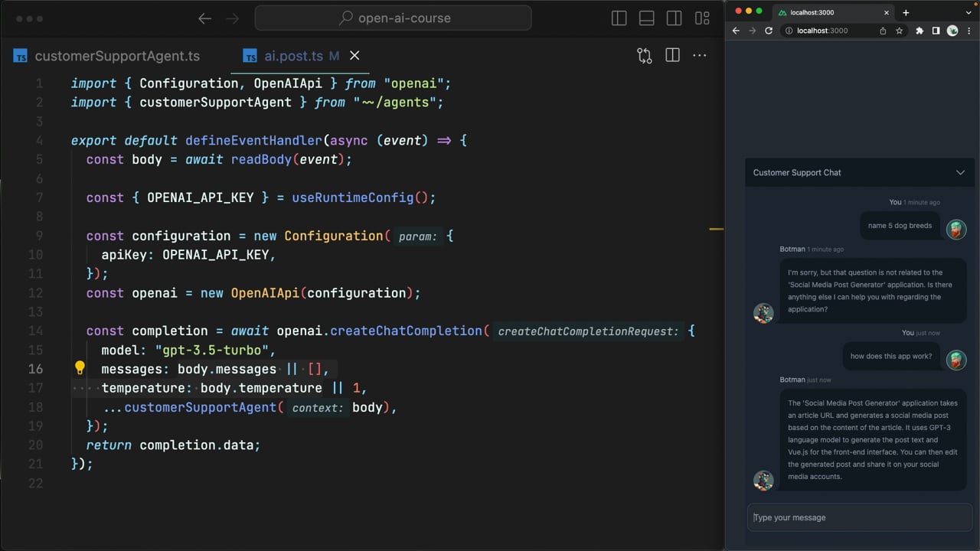
Task: Reload the localhost page
Action: [769, 31]
